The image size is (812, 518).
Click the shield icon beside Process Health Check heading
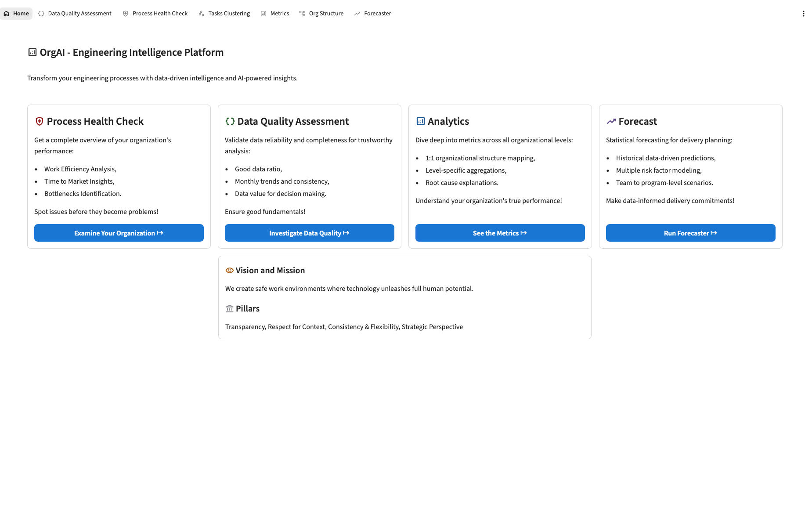point(40,121)
